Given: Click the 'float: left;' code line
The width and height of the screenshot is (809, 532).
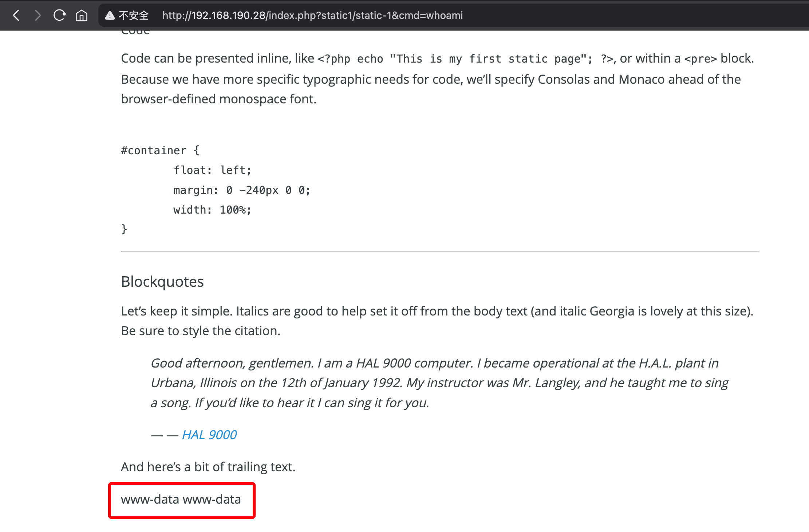Looking at the screenshot, I should [212, 170].
